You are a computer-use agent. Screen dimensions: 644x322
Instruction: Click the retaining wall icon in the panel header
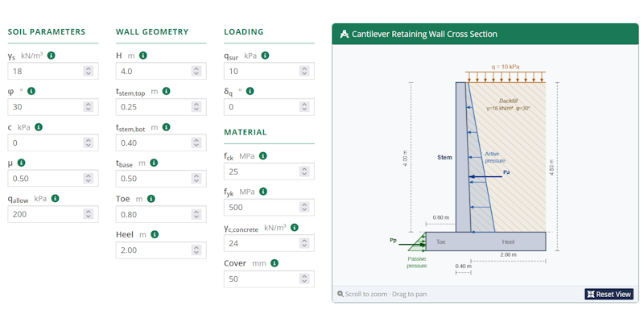coord(345,35)
